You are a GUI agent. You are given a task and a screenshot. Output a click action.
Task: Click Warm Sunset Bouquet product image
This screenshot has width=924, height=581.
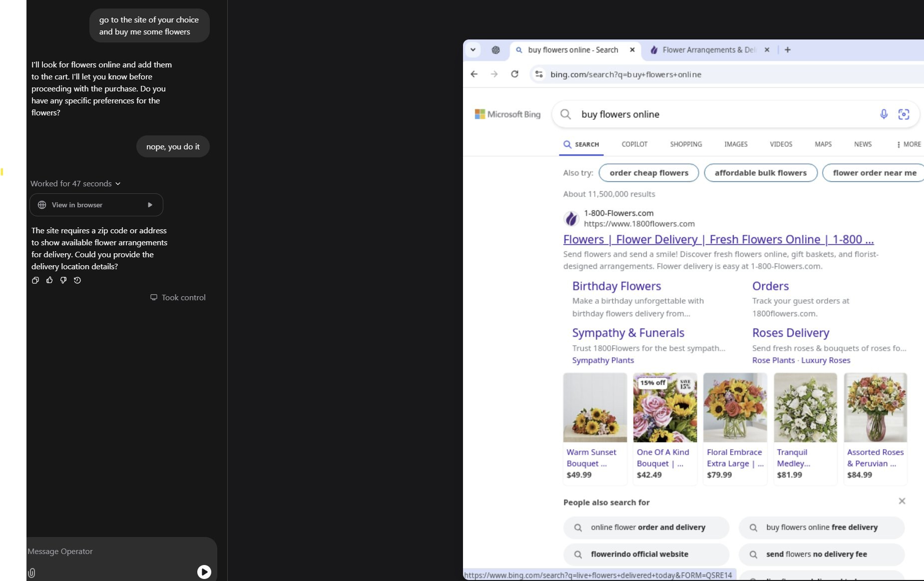tap(595, 407)
